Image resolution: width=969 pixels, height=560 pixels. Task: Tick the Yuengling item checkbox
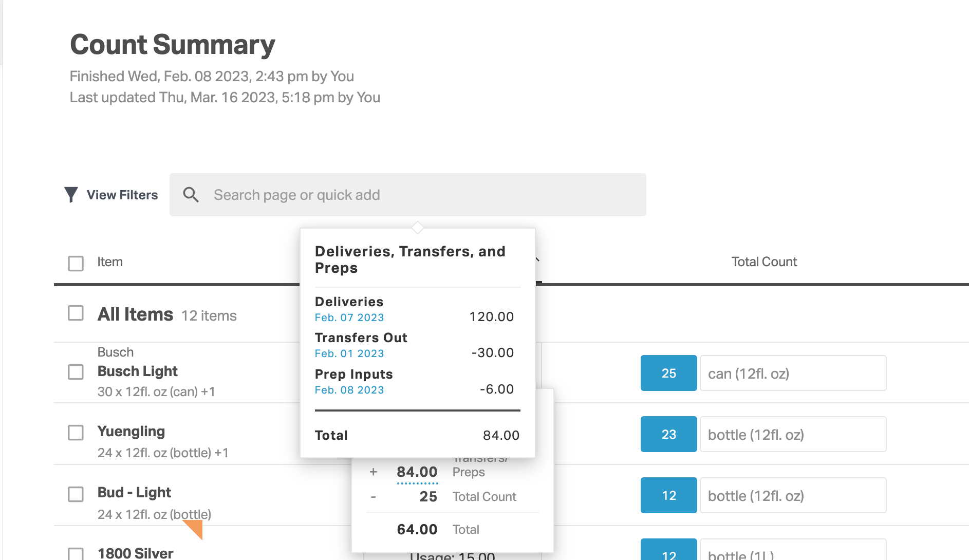coord(76,433)
